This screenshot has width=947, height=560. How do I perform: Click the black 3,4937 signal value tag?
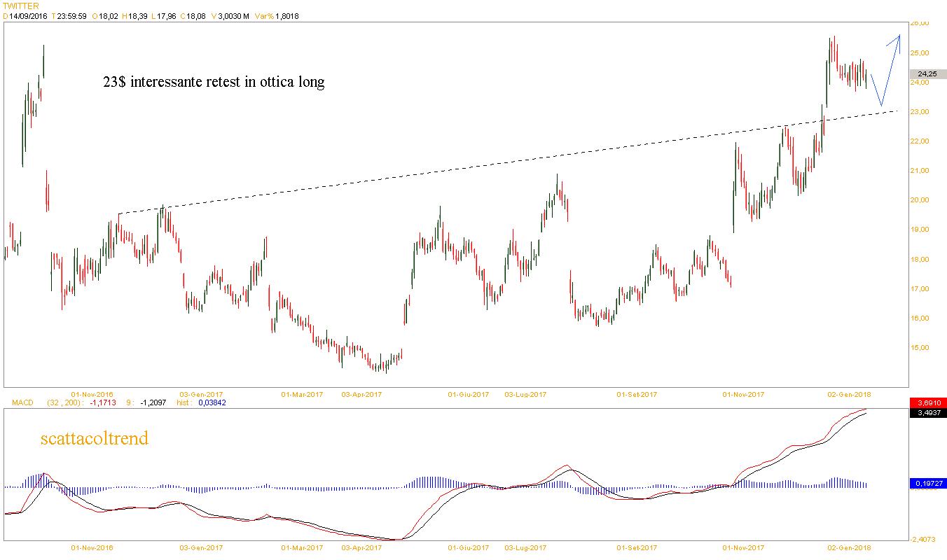[x=927, y=413]
